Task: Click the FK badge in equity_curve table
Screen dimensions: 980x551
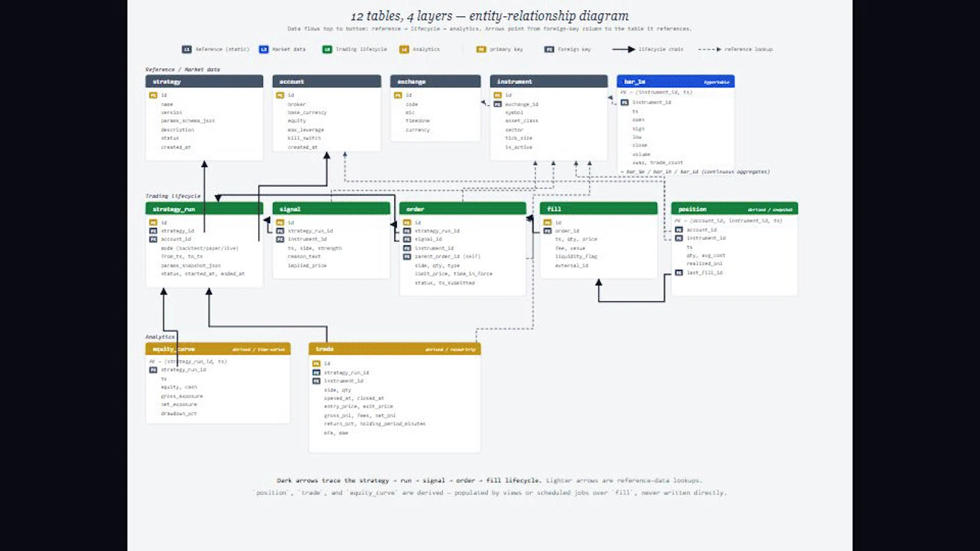Action: coord(154,370)
